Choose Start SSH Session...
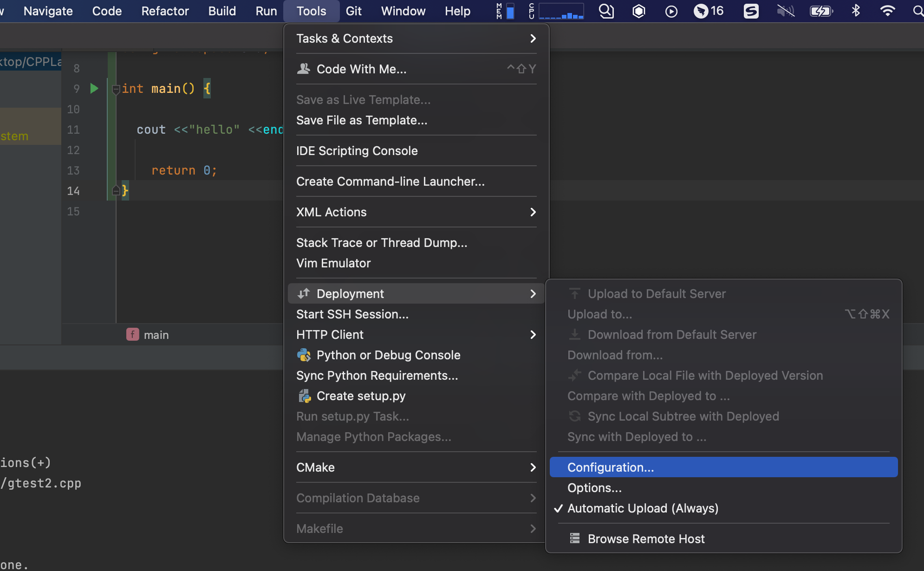The width and height of the screenshot is (924, 571). 352,314
